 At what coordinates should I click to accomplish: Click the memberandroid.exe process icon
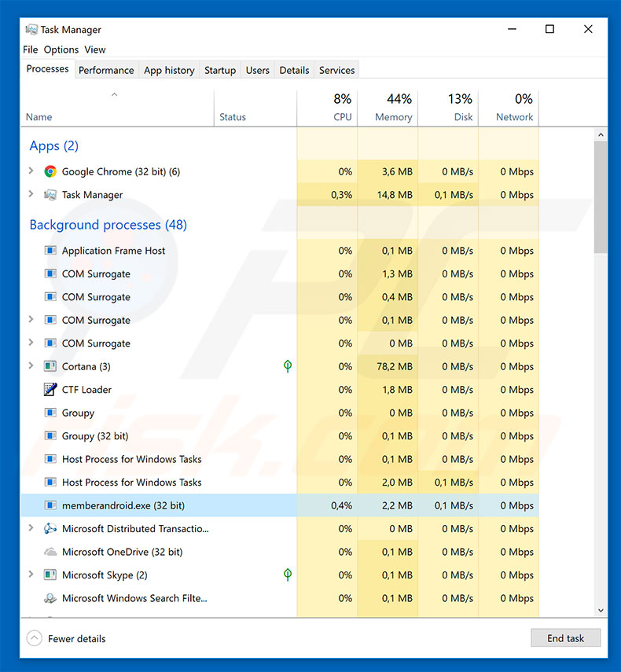50,505
